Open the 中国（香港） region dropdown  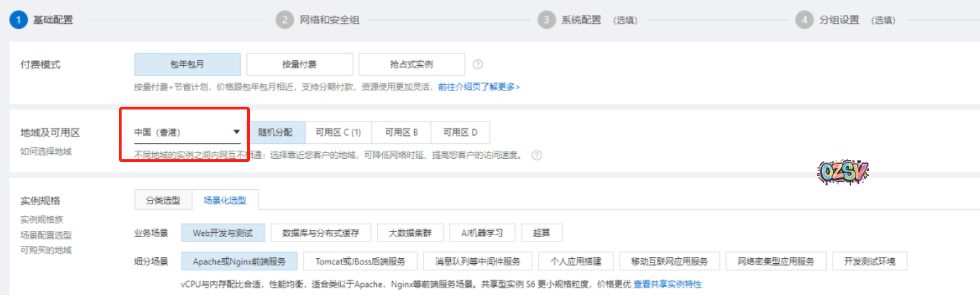click(x=187, y=132)
